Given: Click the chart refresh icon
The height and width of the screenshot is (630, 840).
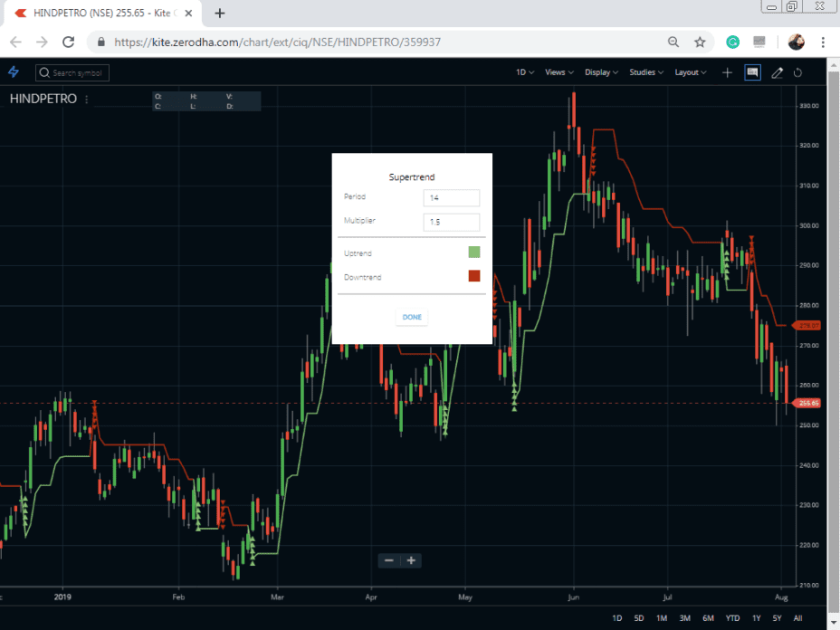Looking at the screenshot, I should [x=798, y=72].
